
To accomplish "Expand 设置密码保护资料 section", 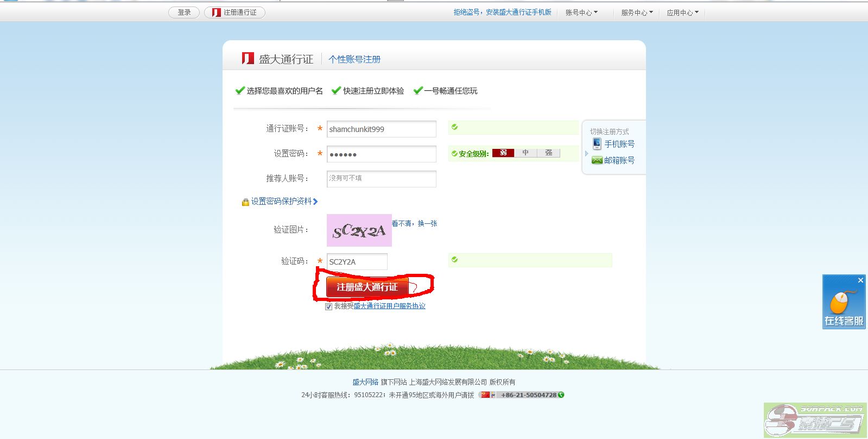I will (281, 202).
